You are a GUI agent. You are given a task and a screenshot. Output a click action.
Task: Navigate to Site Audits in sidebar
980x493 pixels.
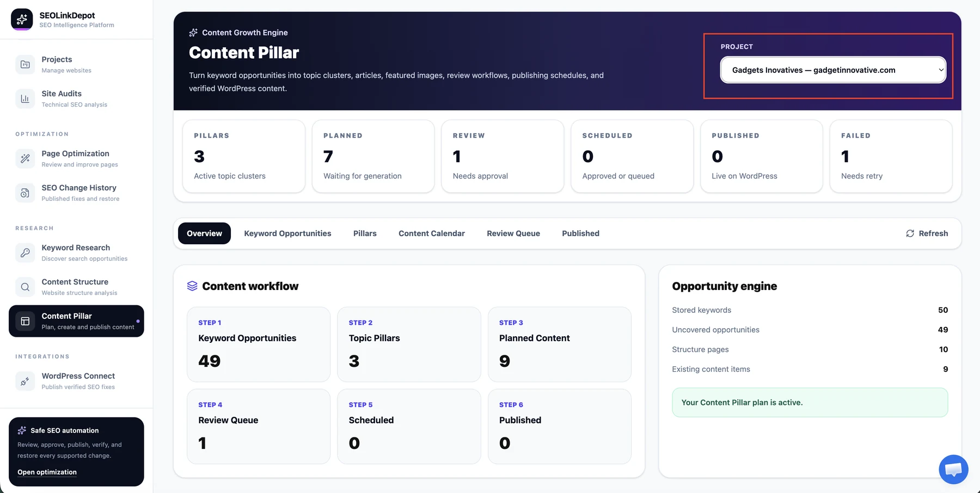[62, 94]
